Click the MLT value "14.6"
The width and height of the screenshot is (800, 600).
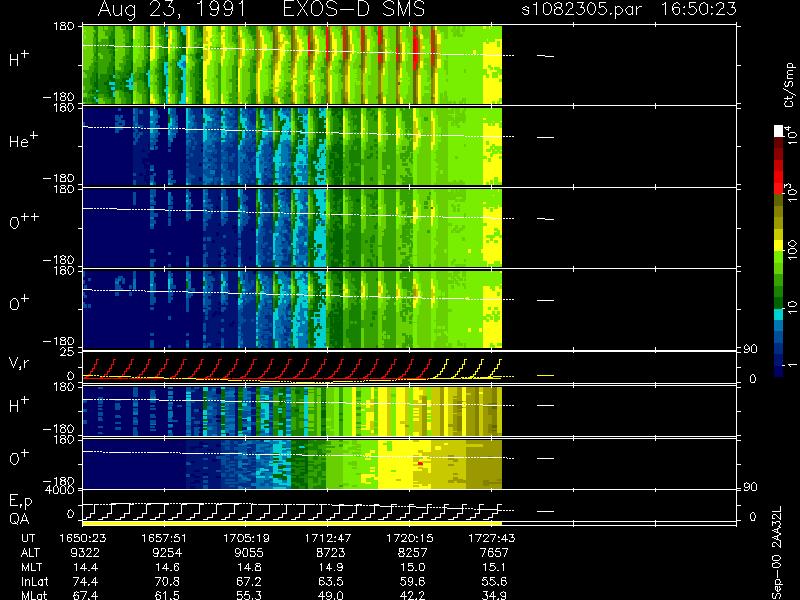click(x=168, y=567)
